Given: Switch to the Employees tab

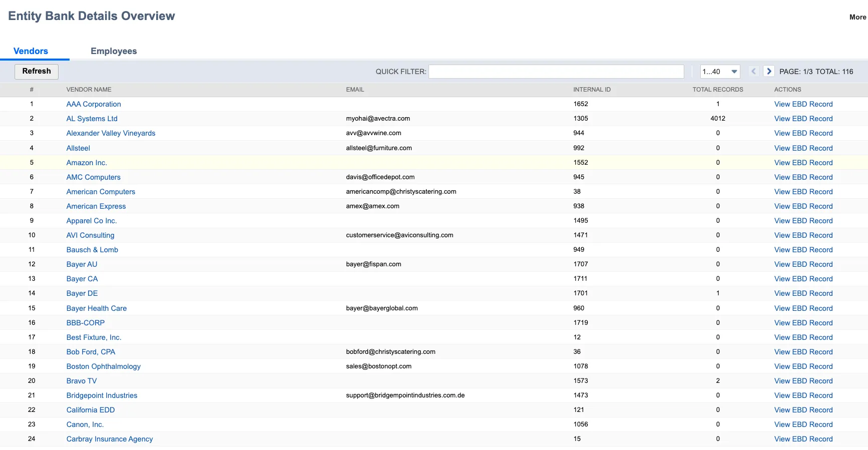Looking at the screenshot, I should (114, 51).
